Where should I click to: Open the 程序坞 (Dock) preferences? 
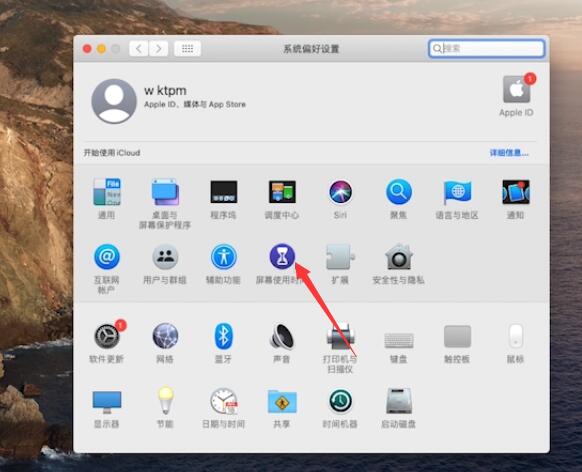pos(224,192)
